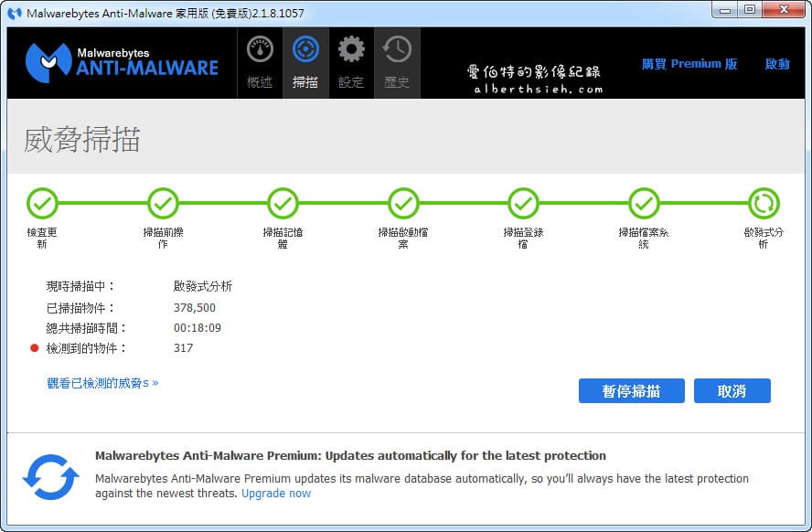Click the 掃描啟動檔案 step checkmark
Image resolution: width=812 pixels, height=532 pixels.
[x=403, y=203]
